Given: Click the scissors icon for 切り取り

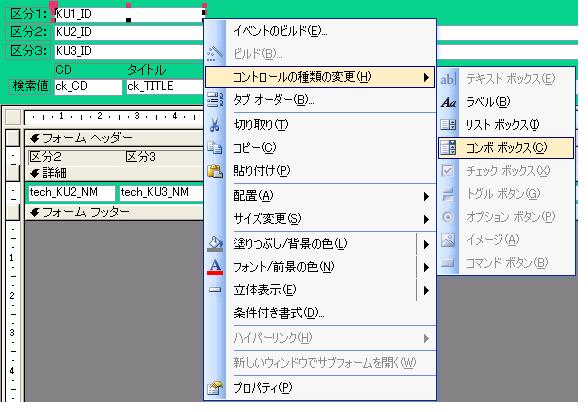Looking at the screenshot, I should pos(214,125).
